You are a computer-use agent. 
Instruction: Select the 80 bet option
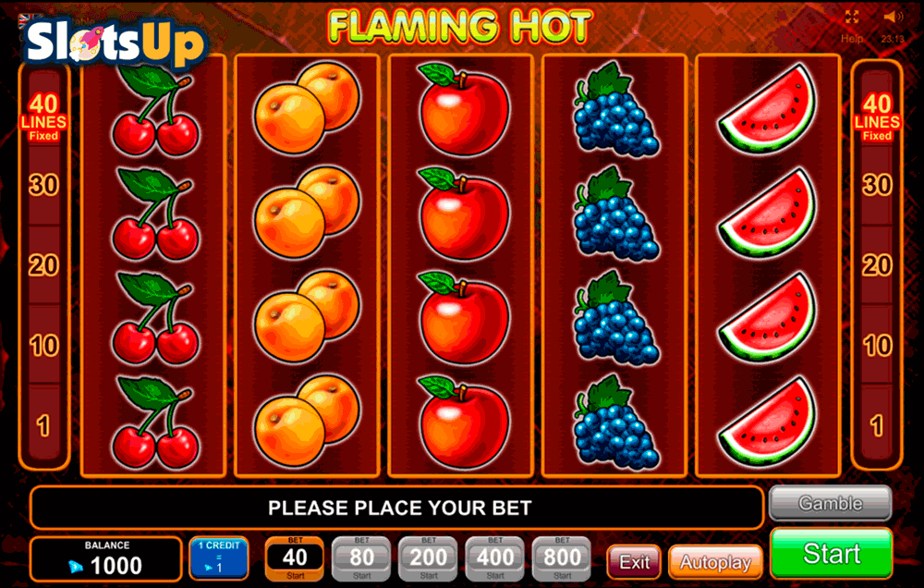(x=361, y=557)
